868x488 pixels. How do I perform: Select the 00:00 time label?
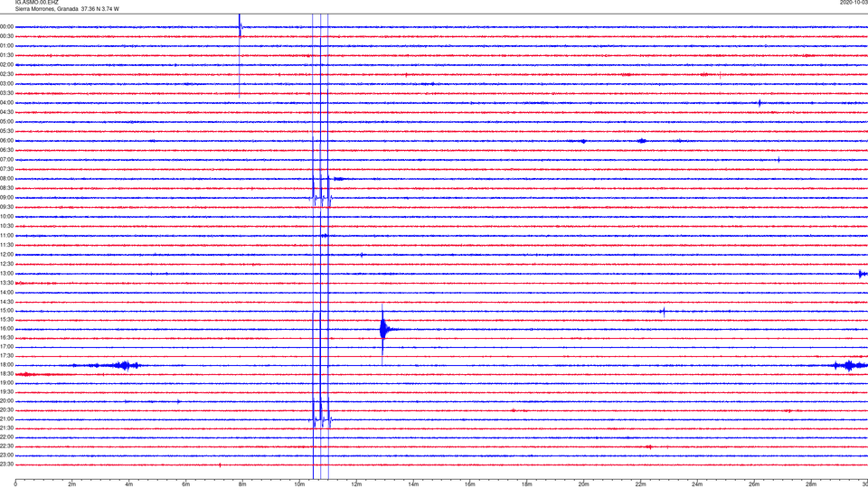6,26
